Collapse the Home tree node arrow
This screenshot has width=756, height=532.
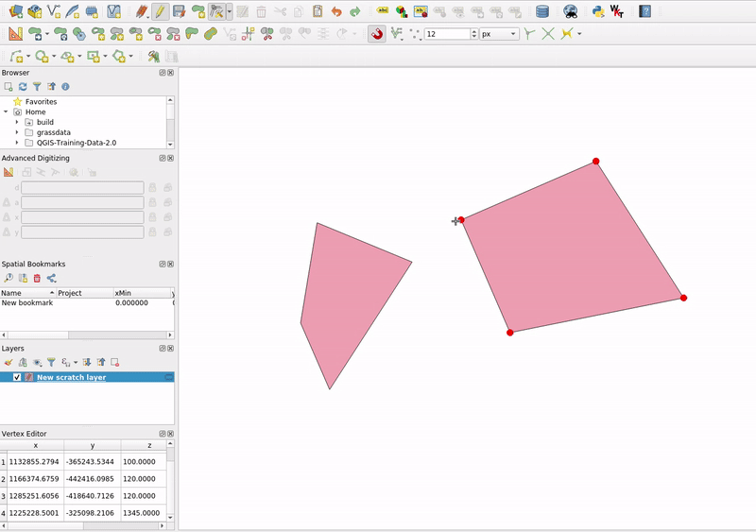(x=6, y=112)
